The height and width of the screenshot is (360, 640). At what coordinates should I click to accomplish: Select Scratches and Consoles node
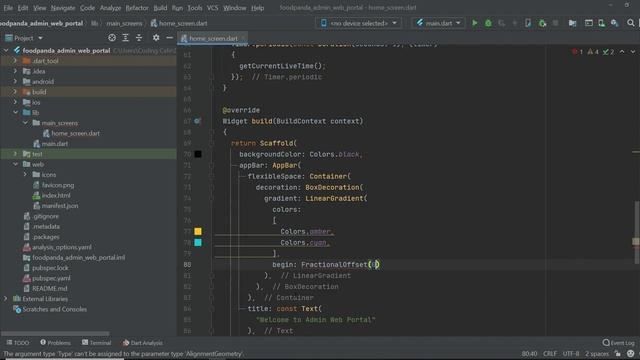click(50, 309)
